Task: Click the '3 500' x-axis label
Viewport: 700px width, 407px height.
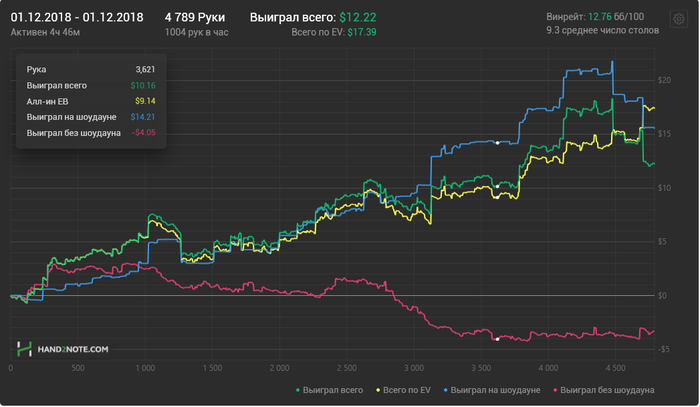Action: (x=481, y=368)
